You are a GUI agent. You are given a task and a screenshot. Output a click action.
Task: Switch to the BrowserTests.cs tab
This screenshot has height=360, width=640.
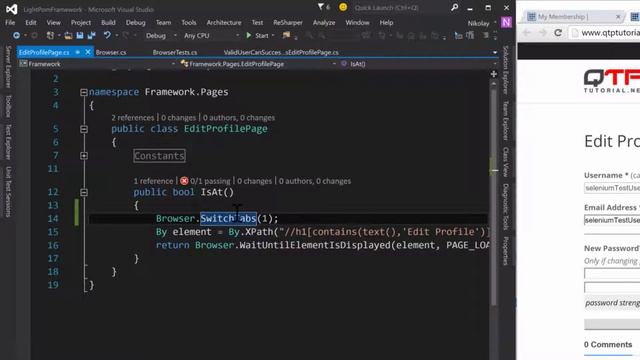pyautogui.click(x=175, y=52)
